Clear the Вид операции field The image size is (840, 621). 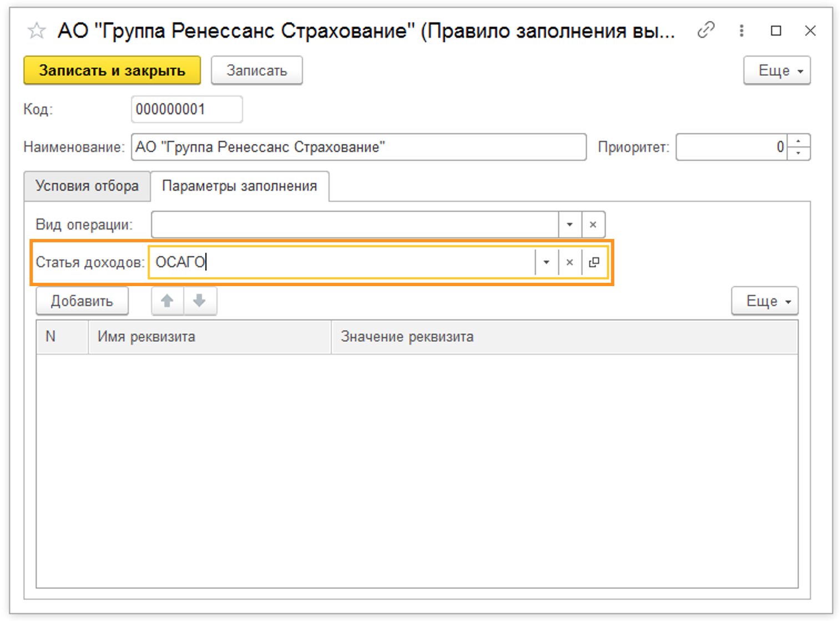coord(593,225)
